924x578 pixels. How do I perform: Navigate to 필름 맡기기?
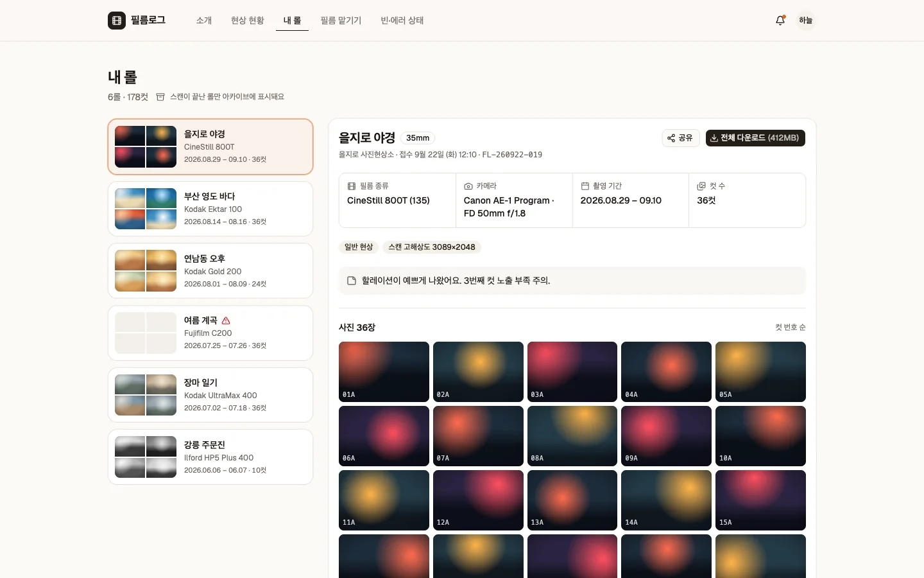click(341, 21)
